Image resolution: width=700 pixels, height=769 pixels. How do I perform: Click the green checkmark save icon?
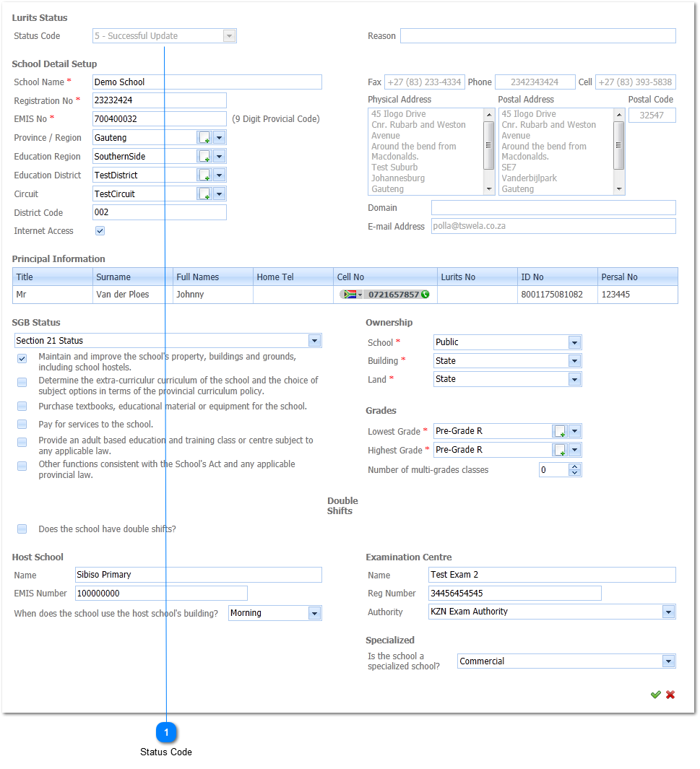(x=655, y=695)
